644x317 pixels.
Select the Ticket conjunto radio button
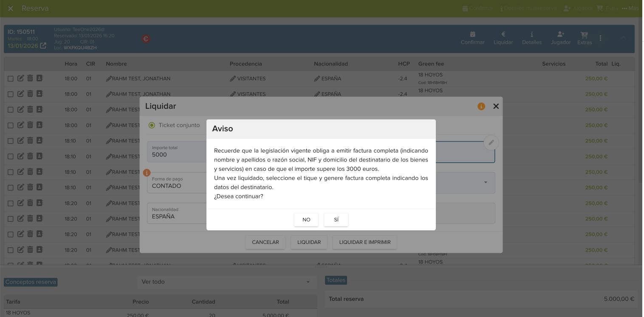pyautogui.click(x=152, y=125)
